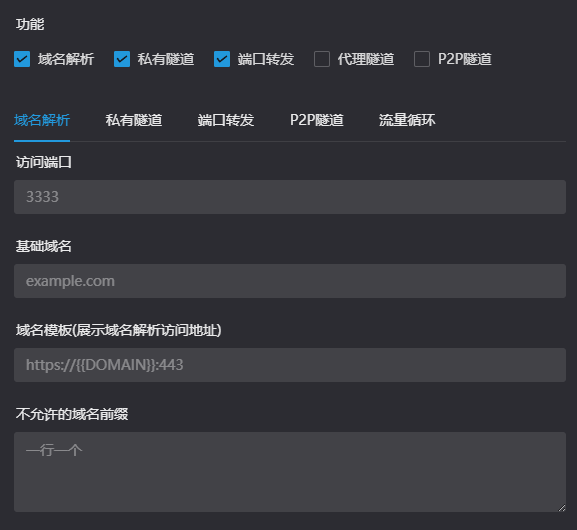Switch to the 私有隧道 tab

pyautogui.click(x=134, y=120)
